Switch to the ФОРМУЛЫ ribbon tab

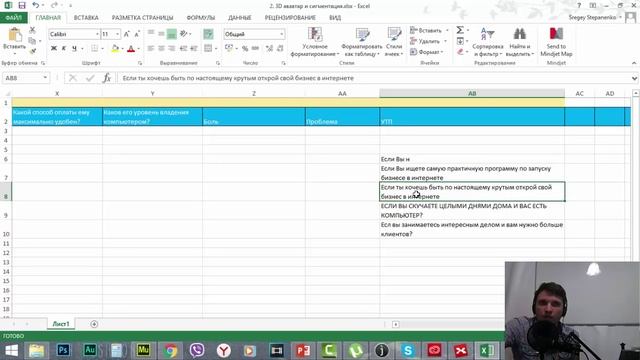200,18
